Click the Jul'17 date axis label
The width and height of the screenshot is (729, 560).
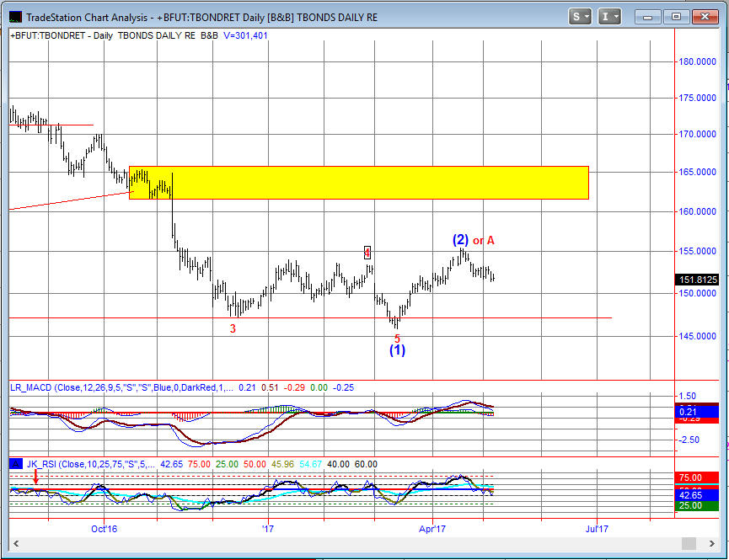pos(597,529)
